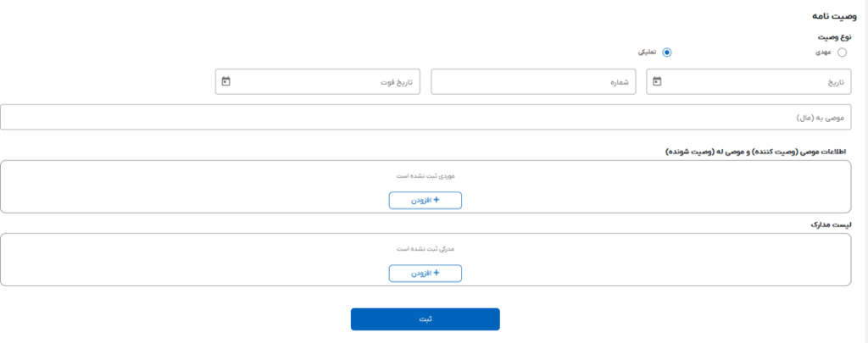The width and height of the screenshot is (868, 343).
Task: Click the وصیت نامه page heading
Action: point(832,16)
